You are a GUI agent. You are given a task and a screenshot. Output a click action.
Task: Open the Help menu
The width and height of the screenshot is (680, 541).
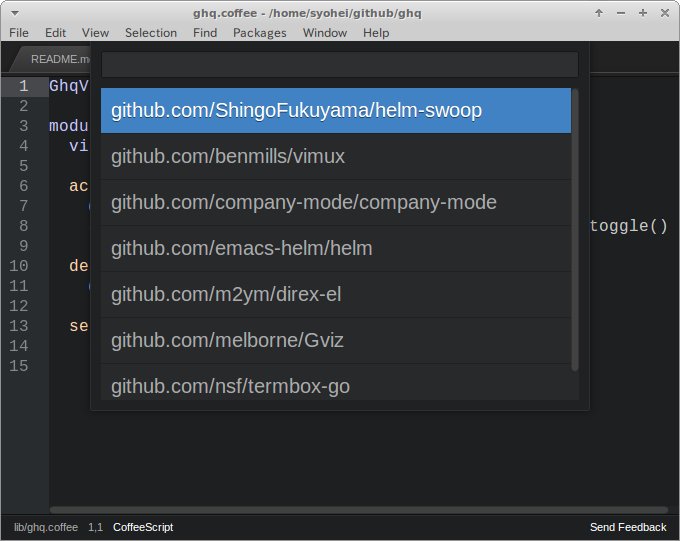point(376,33)
